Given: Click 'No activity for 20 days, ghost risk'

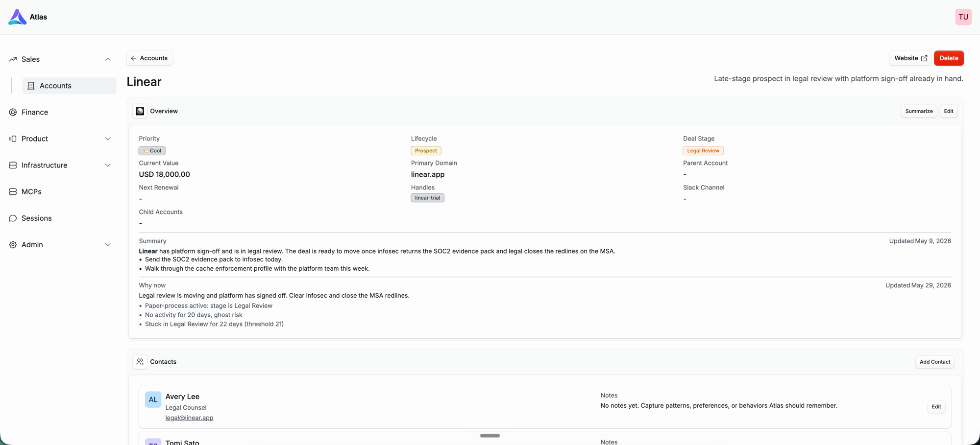Looking at the screenshot, I should 194,315.
